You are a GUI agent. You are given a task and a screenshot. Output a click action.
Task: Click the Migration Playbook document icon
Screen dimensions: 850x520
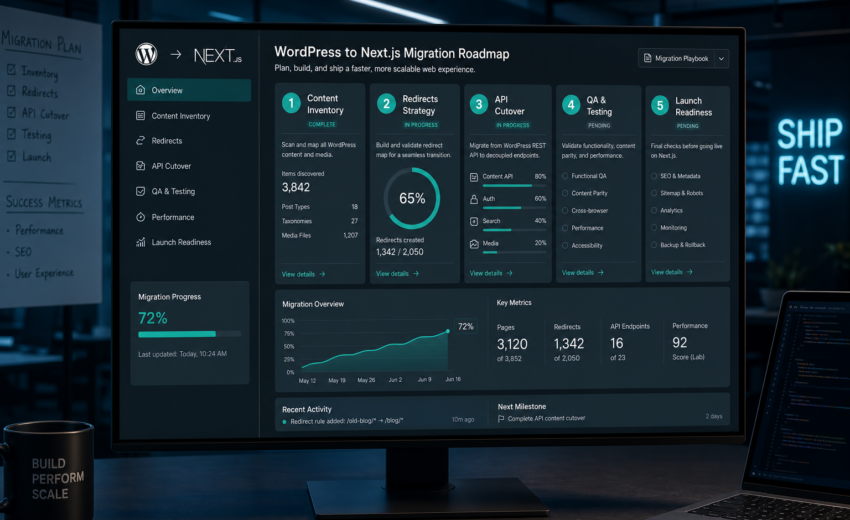tap(647, 58)
